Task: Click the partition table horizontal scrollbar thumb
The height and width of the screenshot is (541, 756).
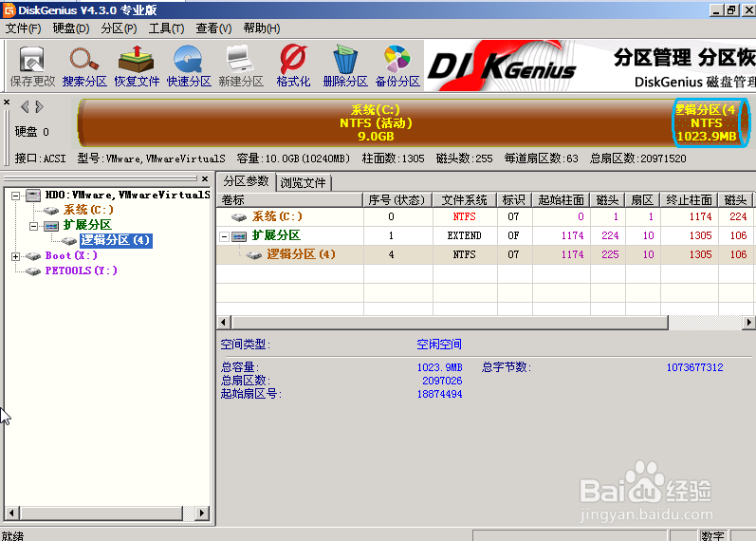Action: [450, 322]
